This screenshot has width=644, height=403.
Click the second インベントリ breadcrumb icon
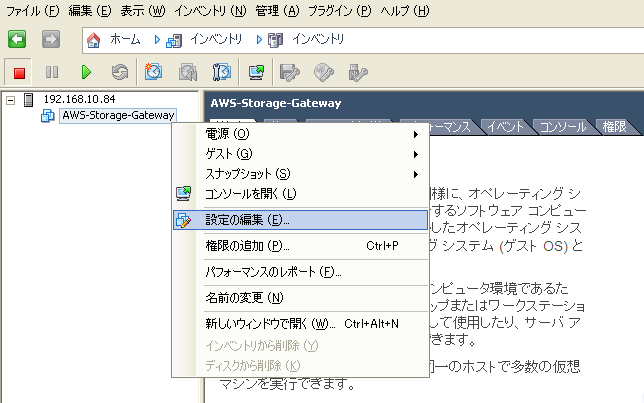tap(276, 40)
